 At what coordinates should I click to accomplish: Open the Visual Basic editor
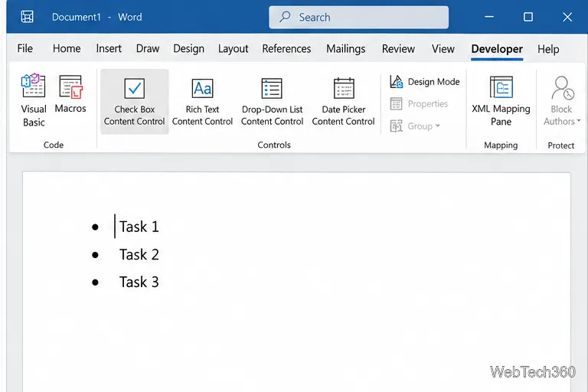coord(34,100)
